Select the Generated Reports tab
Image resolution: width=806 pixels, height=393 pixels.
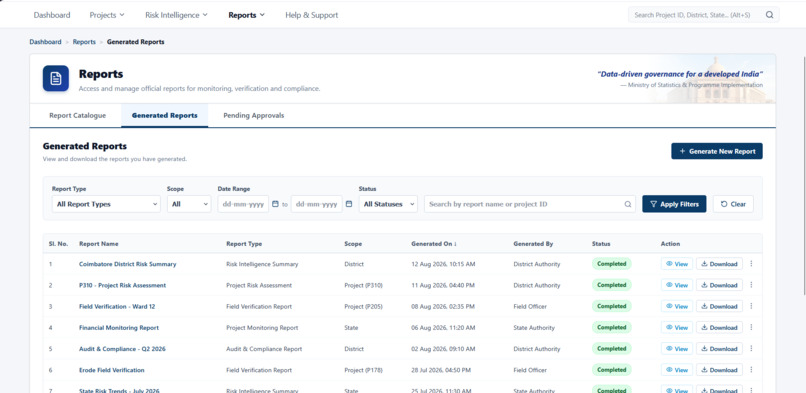pos(164,116)
